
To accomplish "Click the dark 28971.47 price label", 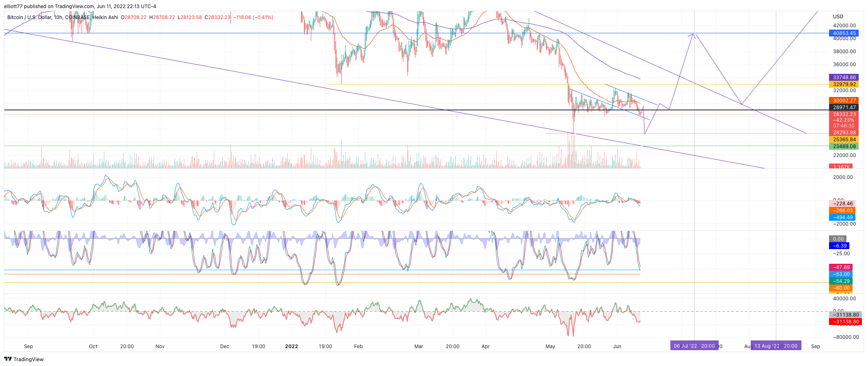I will click(844, 108).
